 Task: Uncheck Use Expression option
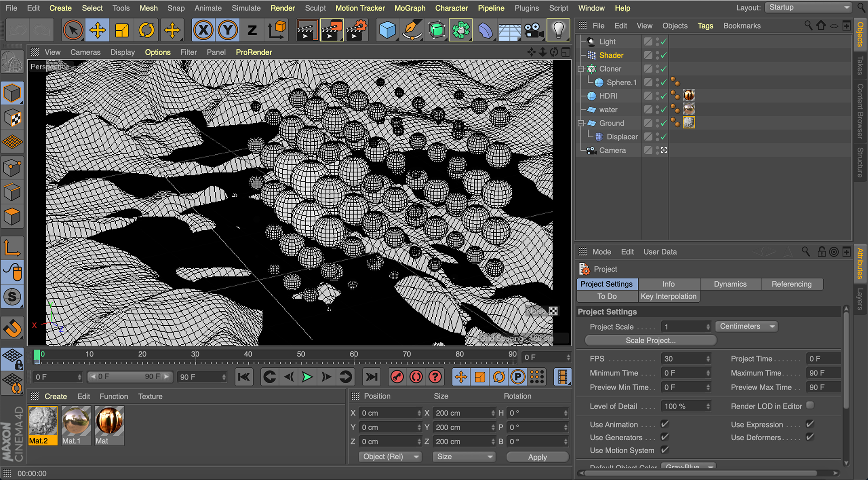point(810,424)
